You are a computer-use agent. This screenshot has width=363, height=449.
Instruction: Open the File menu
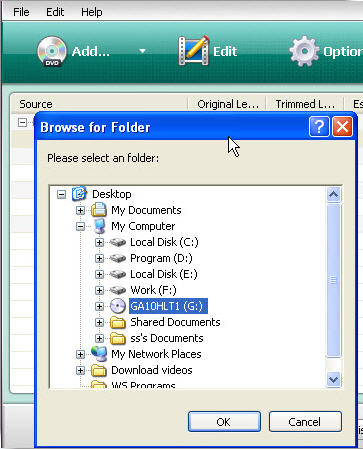(21, 12)
